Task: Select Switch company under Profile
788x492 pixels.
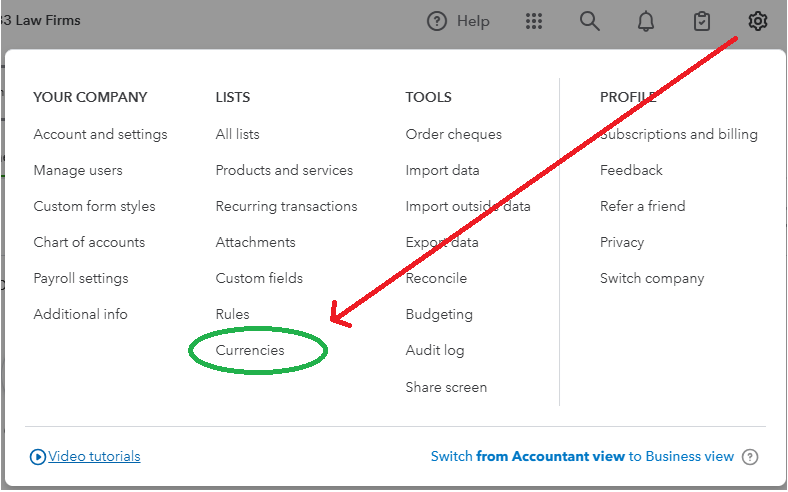Action: (x=652, y=278)
